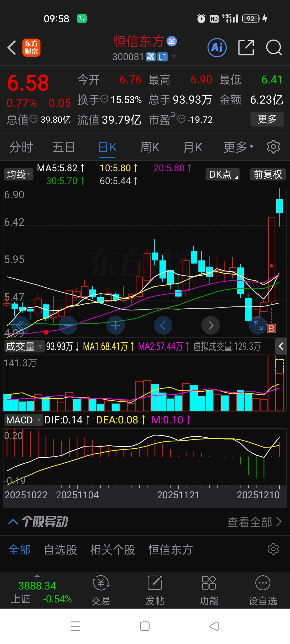Zoom out chart with minus button
The width and height of the screenshot is (290, 644).
68,325
